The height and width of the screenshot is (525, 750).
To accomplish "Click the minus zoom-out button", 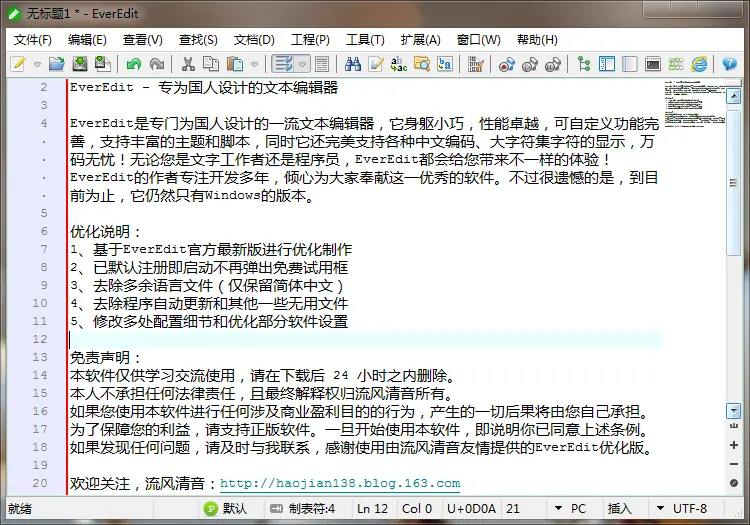I will click(733, 464).
